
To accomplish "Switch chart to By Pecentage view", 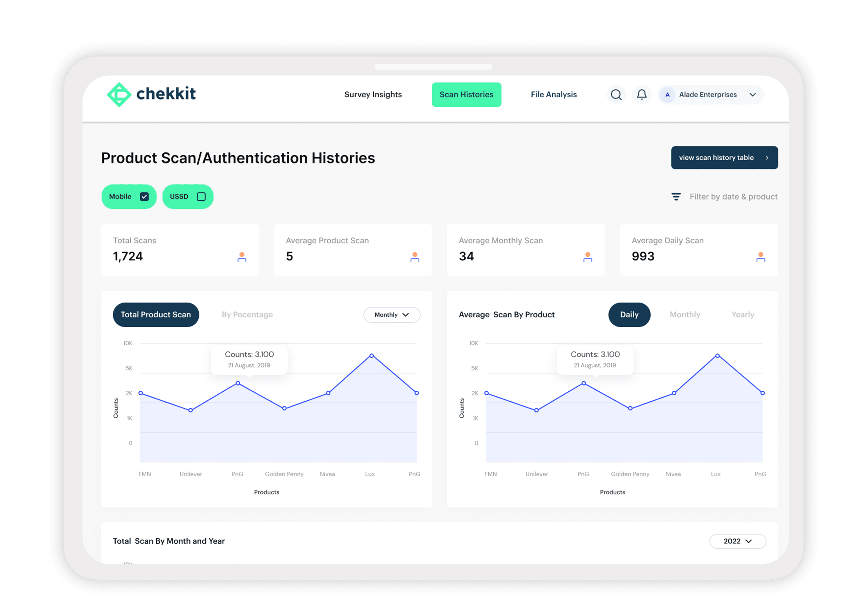I will pos(247,314).
